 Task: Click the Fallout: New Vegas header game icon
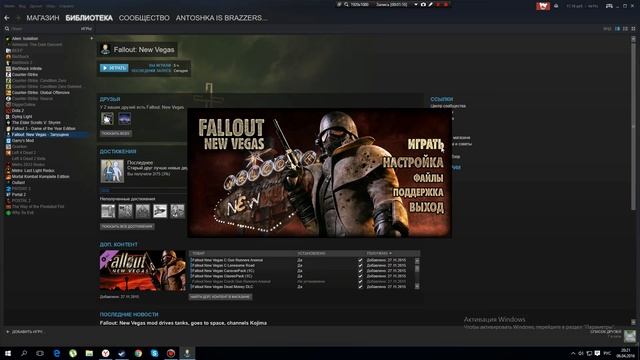[x=105, y=49]
